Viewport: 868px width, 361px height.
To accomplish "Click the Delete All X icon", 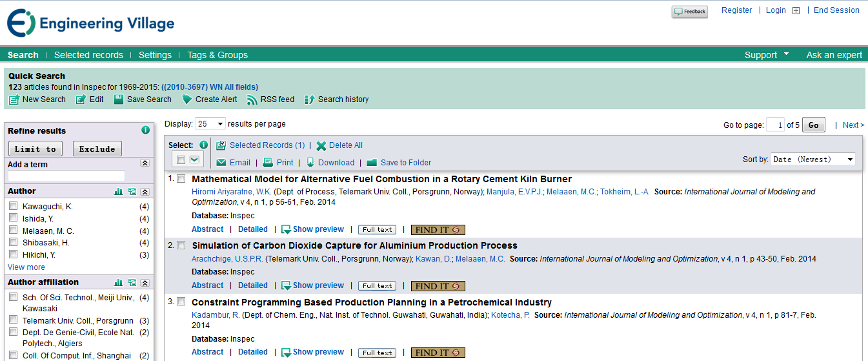I will coord(321,145).
